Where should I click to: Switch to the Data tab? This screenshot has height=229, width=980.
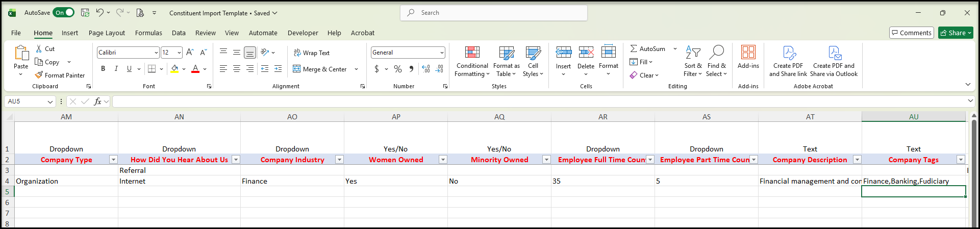(x=179, y=33)
